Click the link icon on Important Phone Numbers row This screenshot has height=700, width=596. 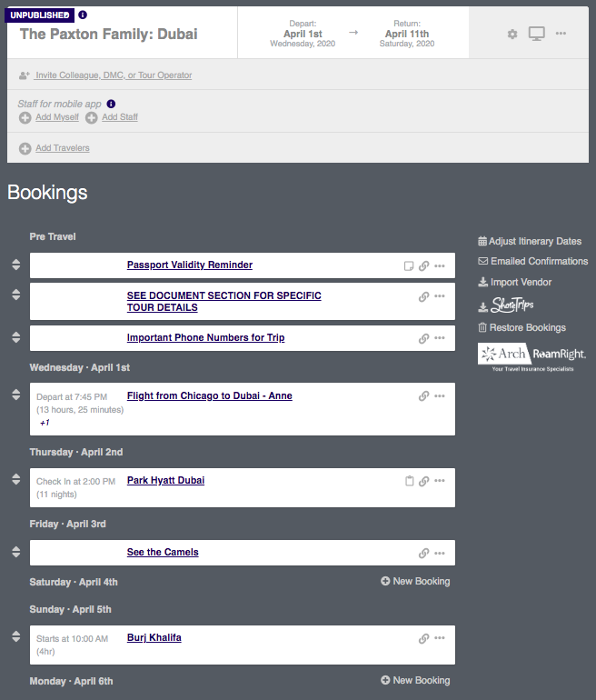423,338
